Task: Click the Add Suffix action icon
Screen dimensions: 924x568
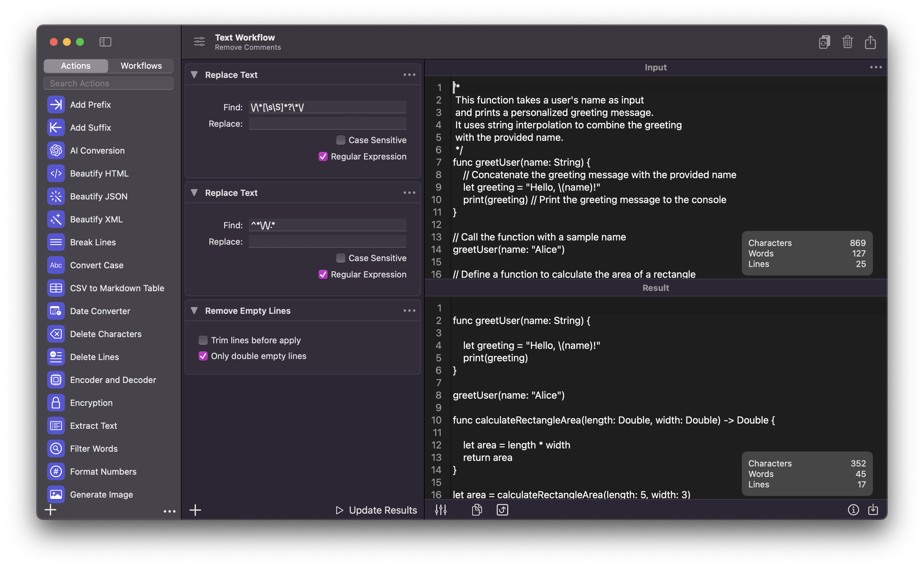Action: pyautogui.click(x=56, y=127)
